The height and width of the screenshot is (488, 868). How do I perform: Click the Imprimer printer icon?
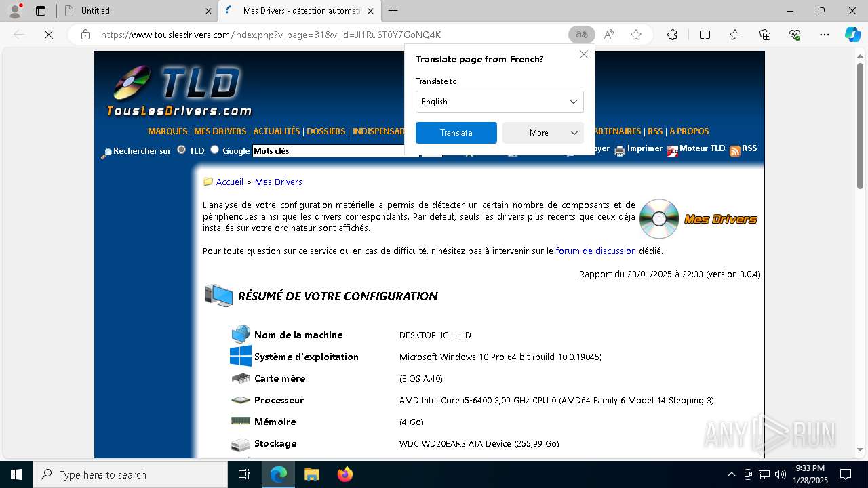coord(619,150)
